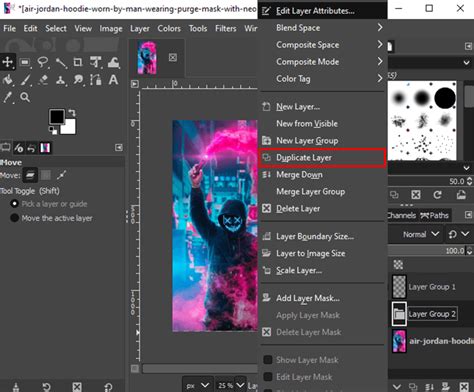Image resolution: width=474 pixels, height=392 pixels.
Task: Click the add mask icon at layers panel bottom
Action: (x=446, y=387)
